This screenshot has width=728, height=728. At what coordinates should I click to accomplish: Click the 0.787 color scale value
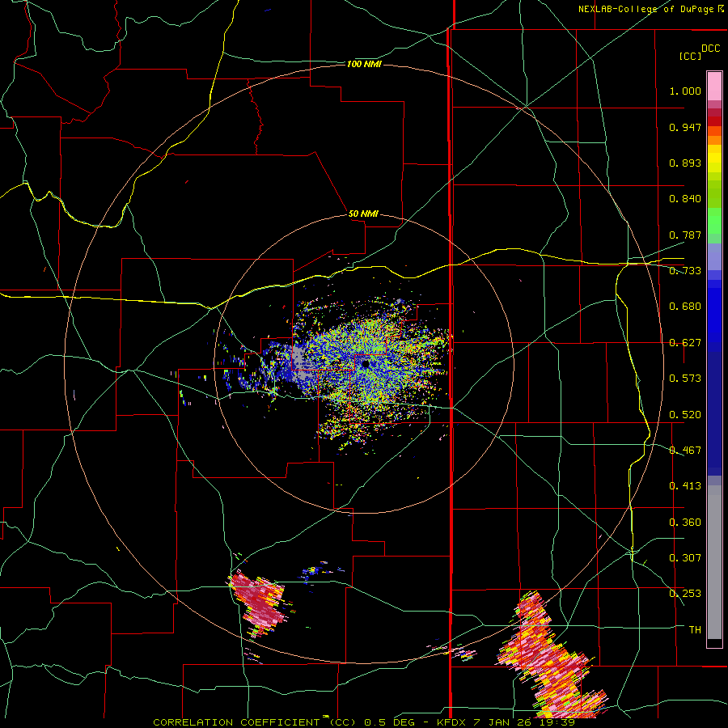pos(685,235)
